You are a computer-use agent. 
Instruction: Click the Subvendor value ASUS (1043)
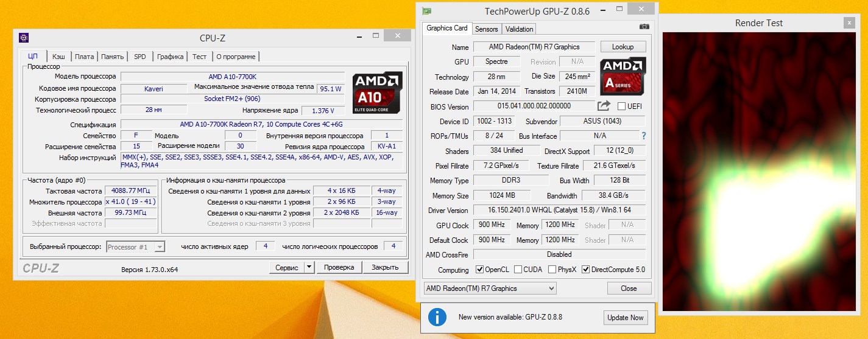pyautogui.click(x=602, y=121)
